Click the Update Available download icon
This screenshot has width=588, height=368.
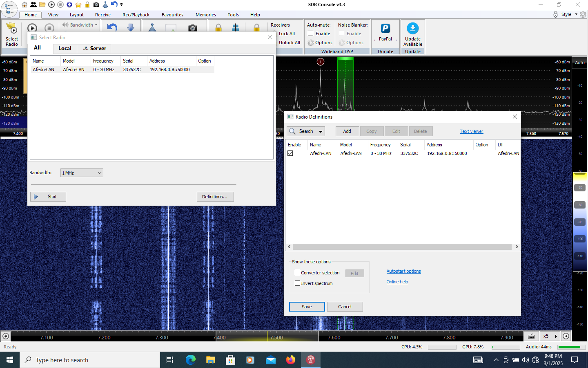click(x=412, y=29)
